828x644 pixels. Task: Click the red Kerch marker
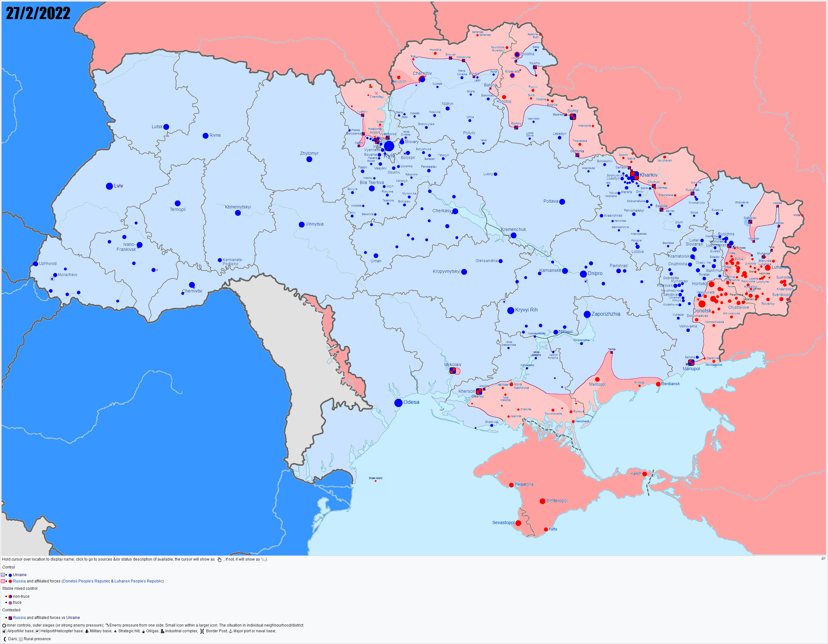tap(645, 474)
